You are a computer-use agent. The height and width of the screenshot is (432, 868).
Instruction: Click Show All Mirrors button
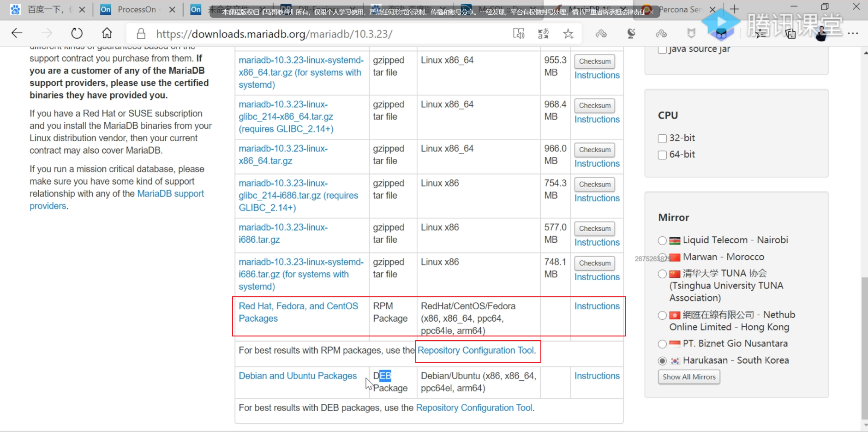689,377
